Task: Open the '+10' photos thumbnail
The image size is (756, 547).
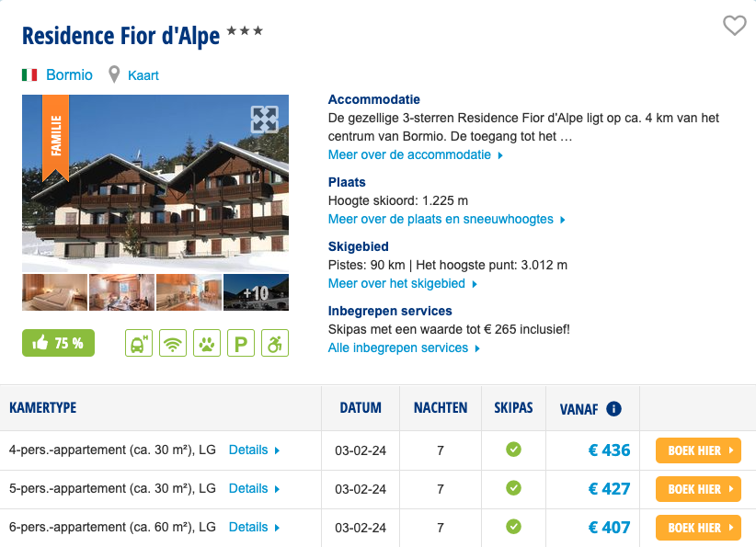Action: click(x=256, y=293)
